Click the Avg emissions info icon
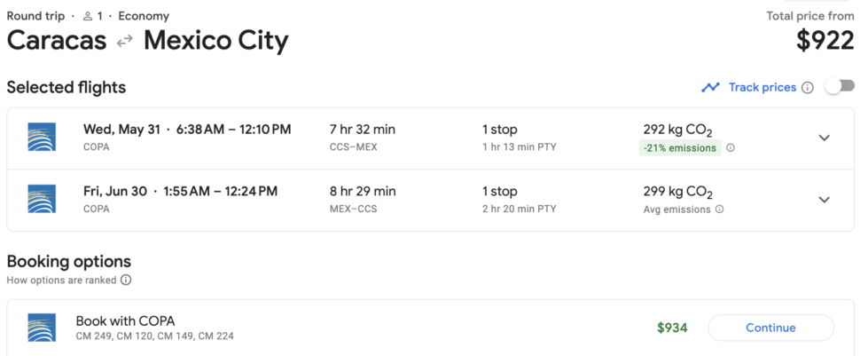This screenshot has height=356, width=868. (x=719, y=210)
